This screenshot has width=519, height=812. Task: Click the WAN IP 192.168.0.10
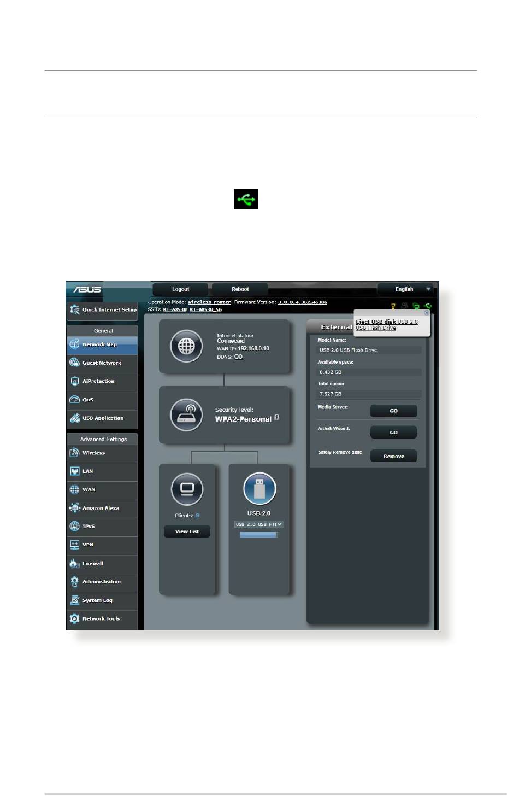[x=253, y=349]
